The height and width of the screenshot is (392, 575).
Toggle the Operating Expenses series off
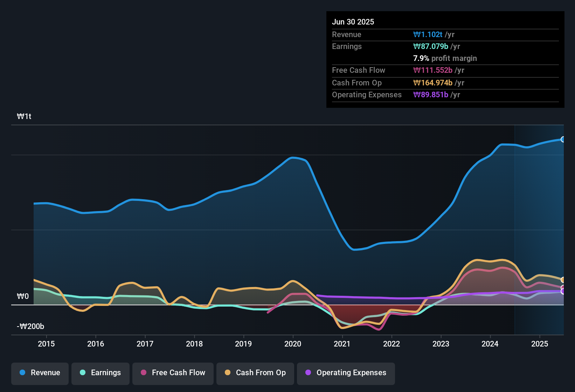point(346,373)
